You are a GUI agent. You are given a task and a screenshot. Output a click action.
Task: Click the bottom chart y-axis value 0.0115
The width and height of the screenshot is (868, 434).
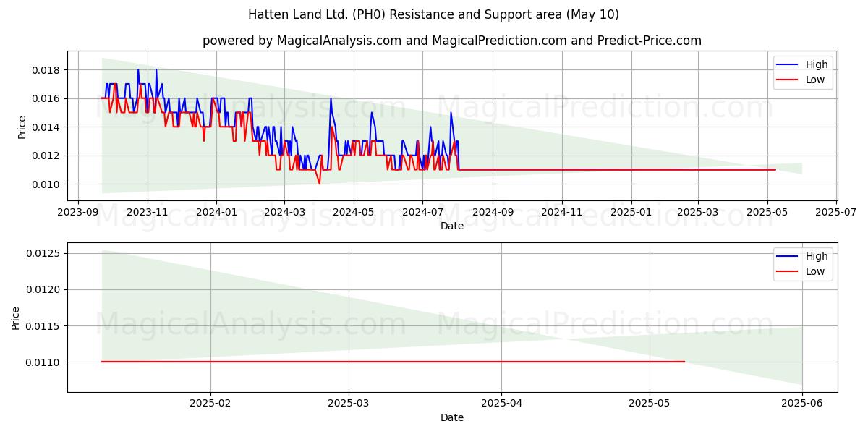tap(45, 325)
